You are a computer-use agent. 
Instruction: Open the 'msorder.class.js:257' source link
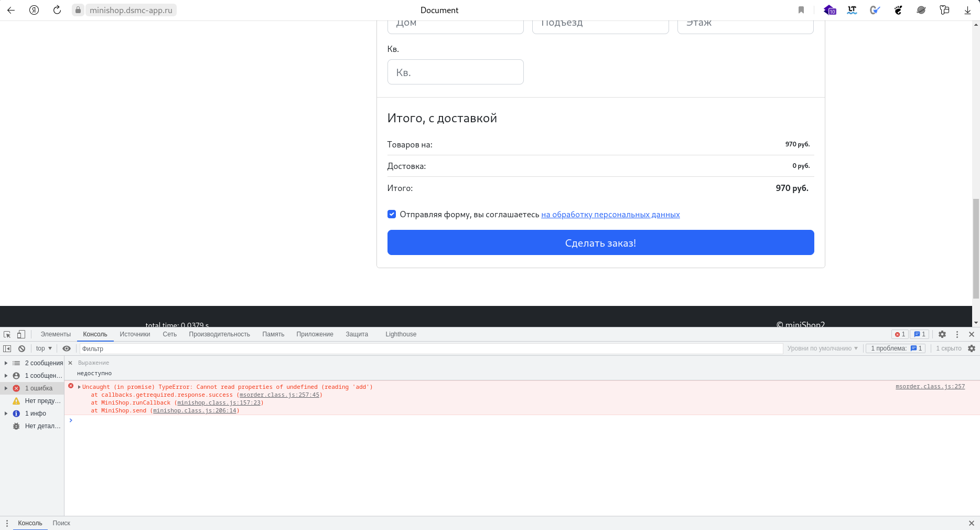click(x=930, y=387)
